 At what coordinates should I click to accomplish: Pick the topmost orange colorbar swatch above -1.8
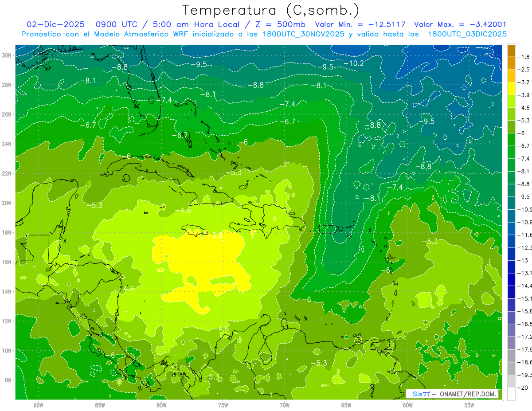coord(511,50)
